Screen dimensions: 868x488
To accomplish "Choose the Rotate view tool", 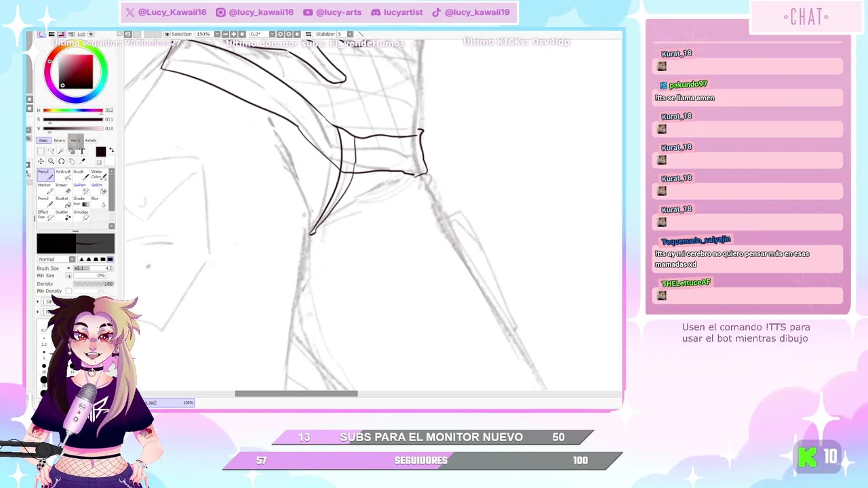I will click(x=62, y=161).
